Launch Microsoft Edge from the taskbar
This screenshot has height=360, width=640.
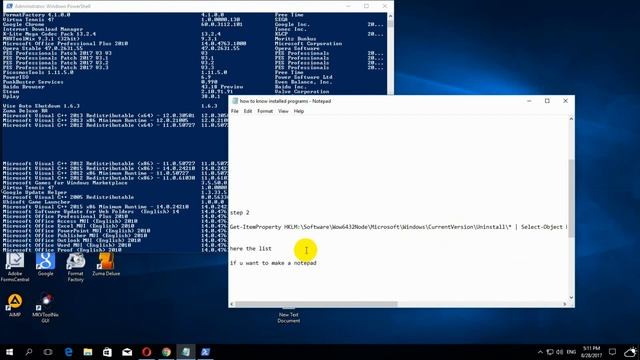(x=68, y=352)
